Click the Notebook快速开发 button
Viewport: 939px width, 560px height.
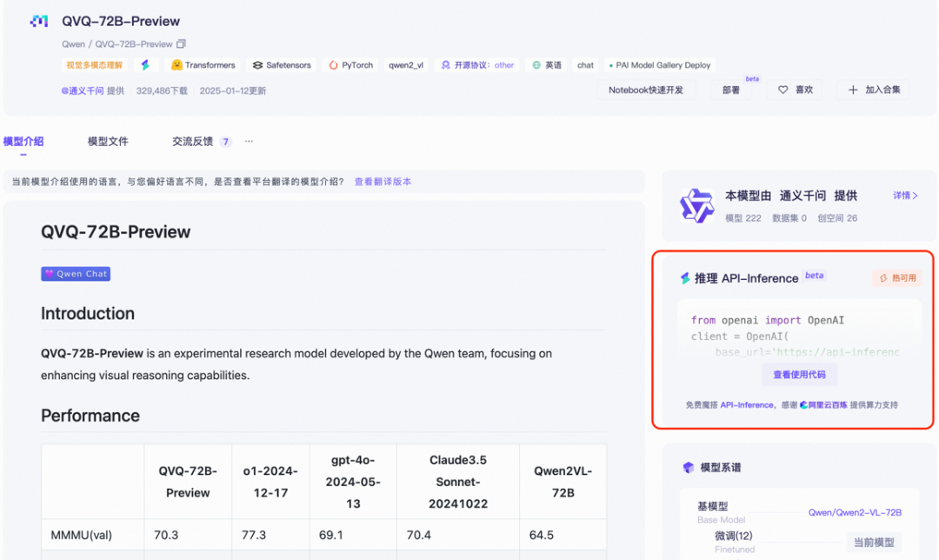(646, 90)
